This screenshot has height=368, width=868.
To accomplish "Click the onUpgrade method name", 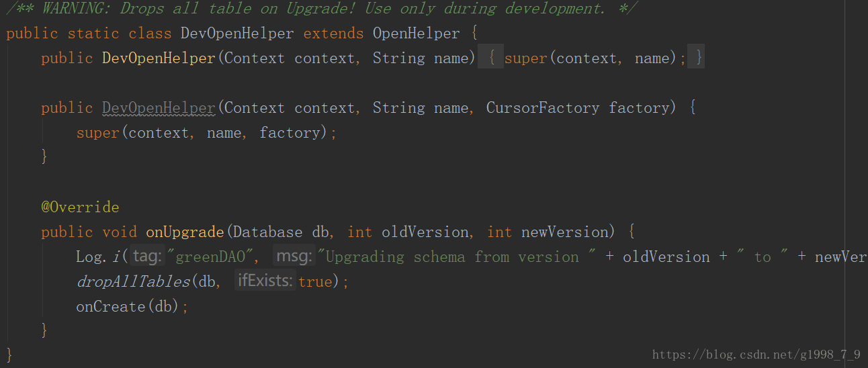I will coord(185,232).
